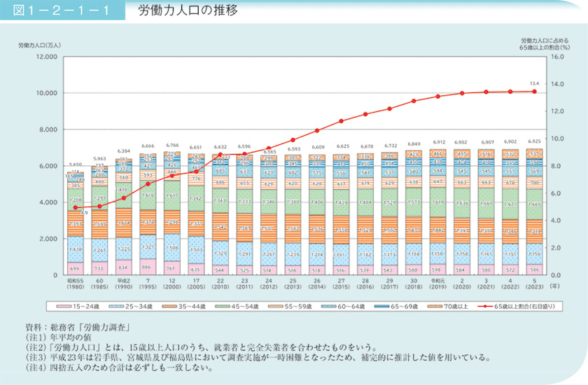Click the 6,925 total above the 2023 bar
The image size is (588, 385).
click(x=535, y=141)
